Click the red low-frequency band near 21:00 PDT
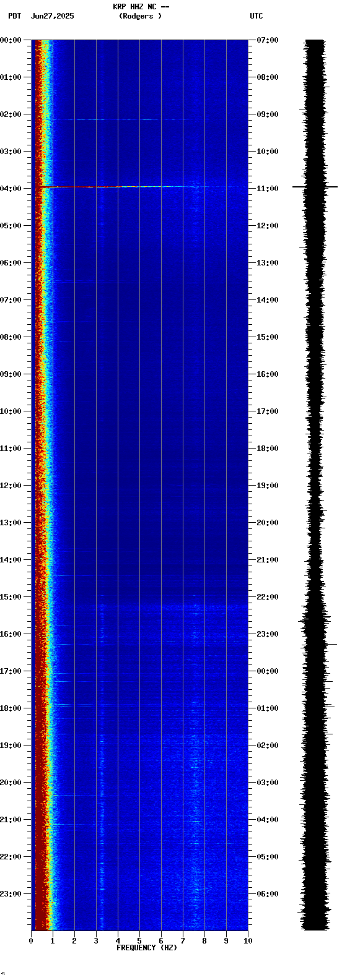 (x=40, y=820)
